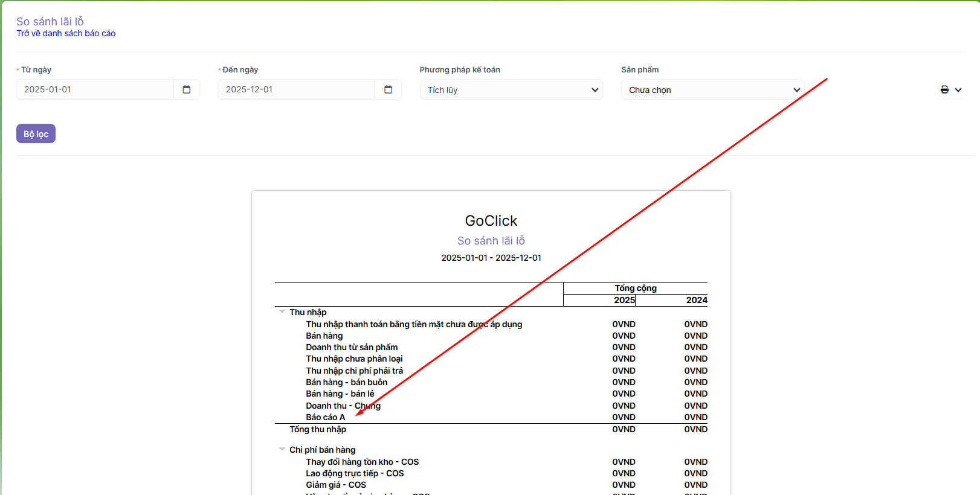
Task: Click the Đến ngày date input field
Action: [x=297, y=89]
